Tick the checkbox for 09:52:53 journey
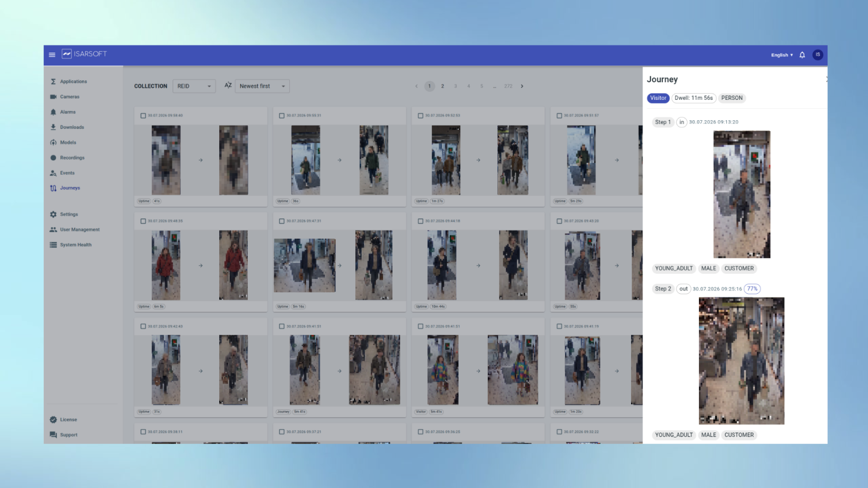Screen dimensions: 868x488 point(420,116)
